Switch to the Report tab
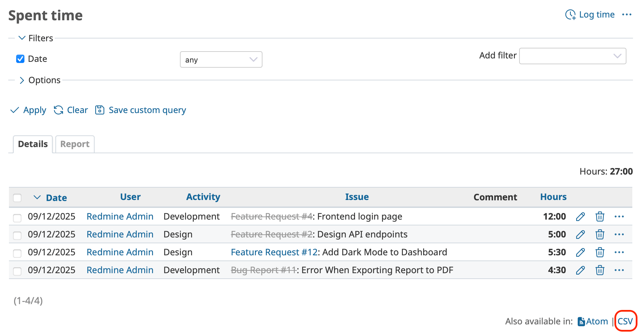Screen dimensions: 644x334 coord(75,144)
